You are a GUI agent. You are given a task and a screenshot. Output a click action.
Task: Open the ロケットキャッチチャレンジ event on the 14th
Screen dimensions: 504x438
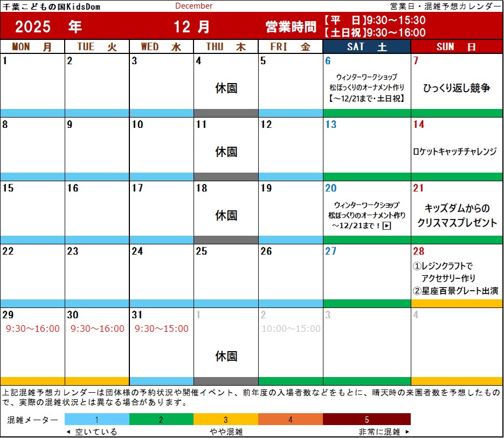454,152
